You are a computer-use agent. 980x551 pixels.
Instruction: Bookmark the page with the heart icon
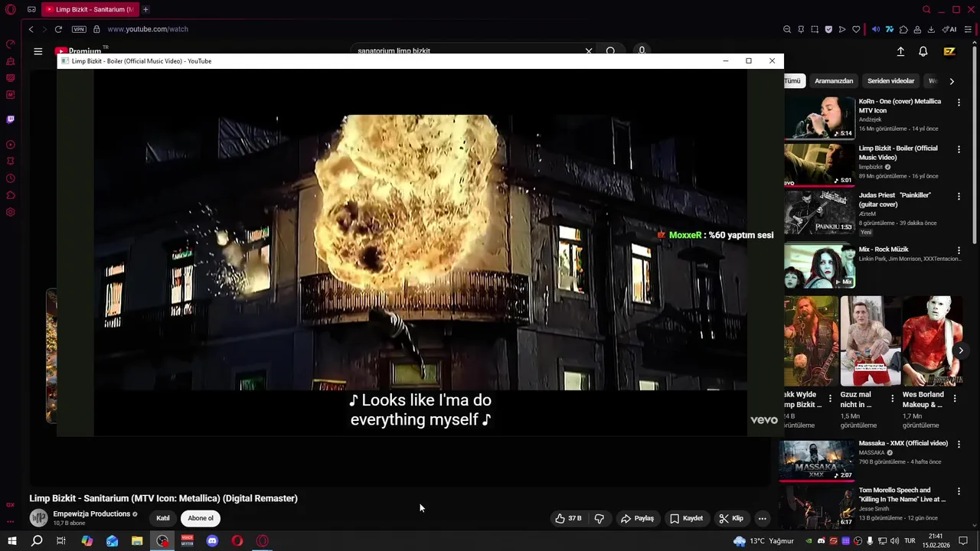point(856,29)
